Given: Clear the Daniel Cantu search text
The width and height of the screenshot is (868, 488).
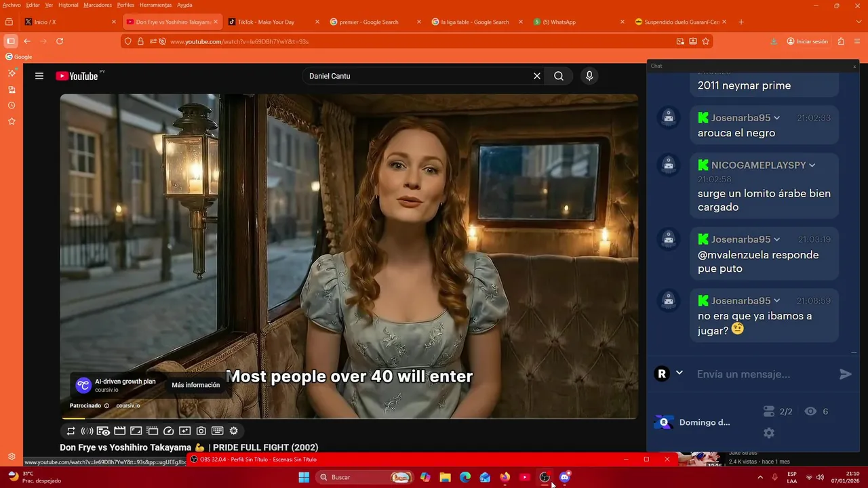Looking at the screenshot, I should tap(537, 76).
